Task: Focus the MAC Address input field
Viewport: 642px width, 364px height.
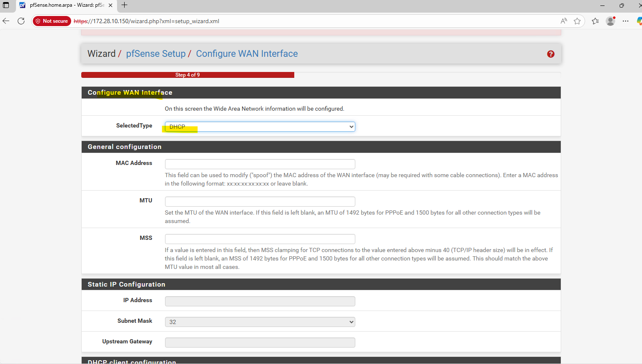Action: 260,164
